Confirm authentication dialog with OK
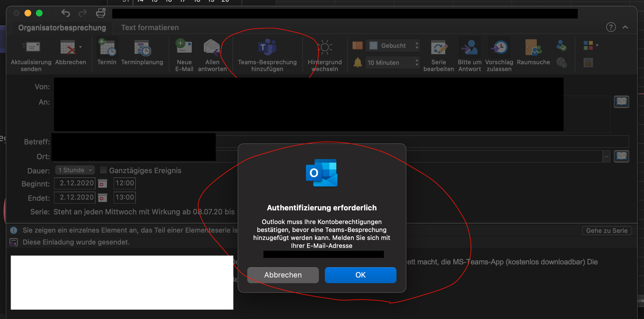 [x=361, y=275]
